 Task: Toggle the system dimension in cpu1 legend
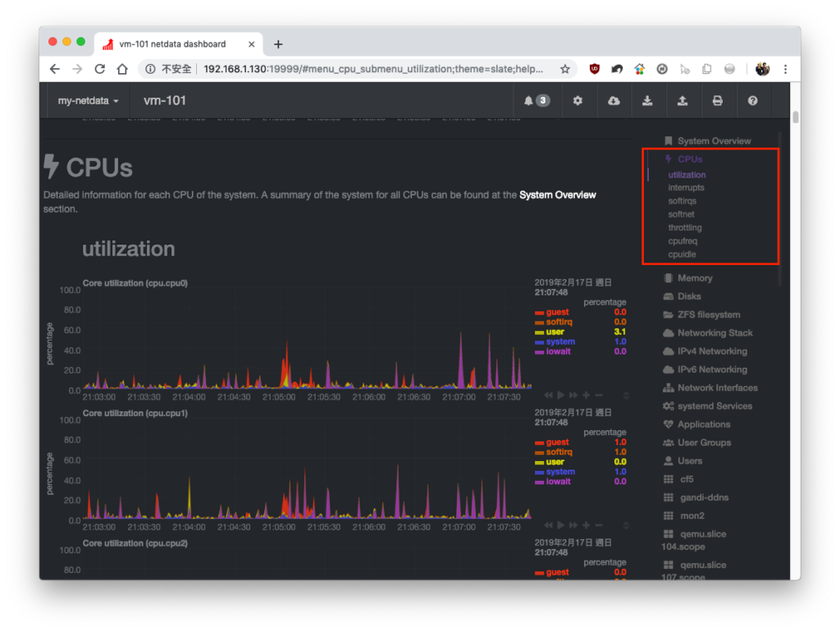click(560, 472)
